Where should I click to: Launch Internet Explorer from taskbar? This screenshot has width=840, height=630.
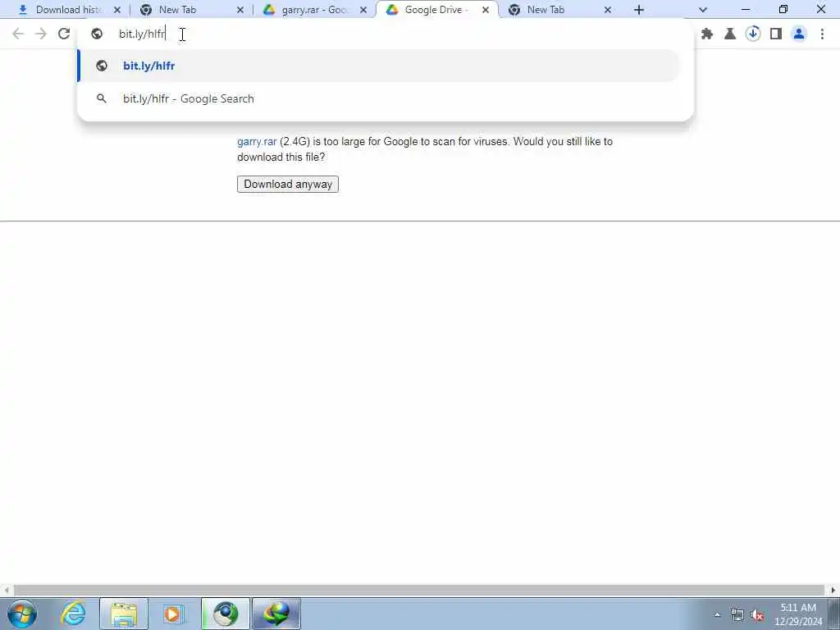click(x=73, y=614)
